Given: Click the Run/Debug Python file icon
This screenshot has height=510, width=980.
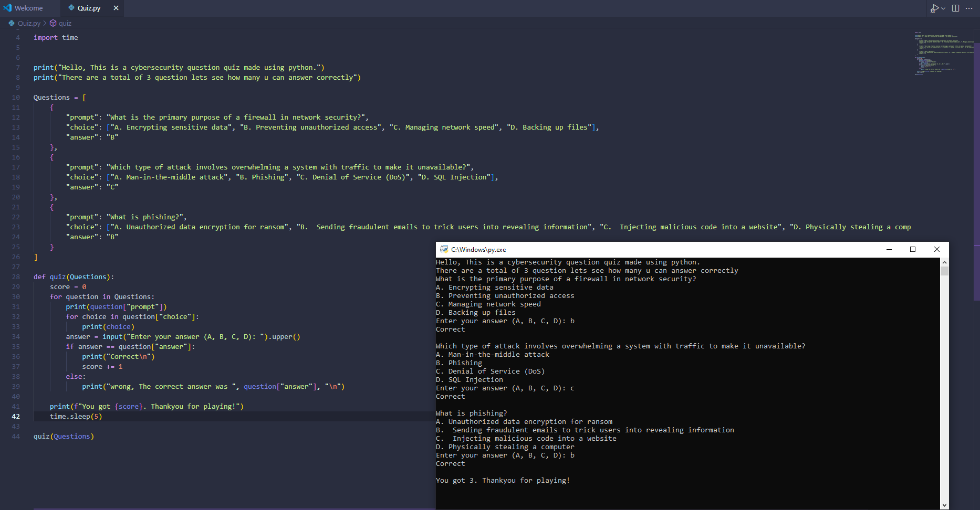Looking at the screenshot, I should click(x=934, y=8).
